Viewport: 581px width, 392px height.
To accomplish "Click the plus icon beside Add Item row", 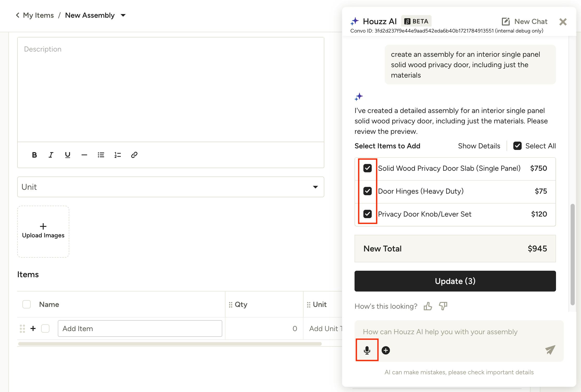I will point(33,328).
